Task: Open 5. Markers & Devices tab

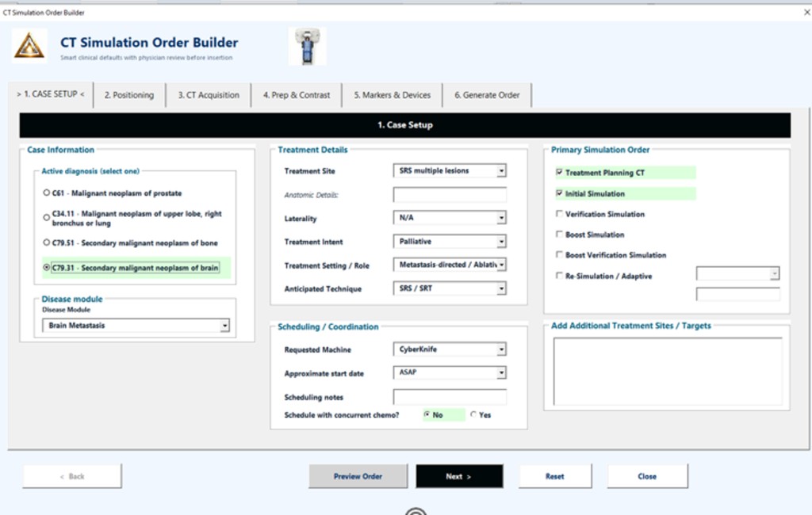Action: (x=392, y=95)
